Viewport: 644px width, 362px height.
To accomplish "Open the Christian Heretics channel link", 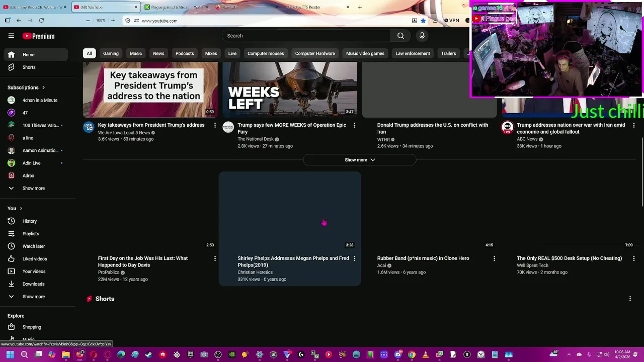I will pyautogui.click(x=255, y=273).
